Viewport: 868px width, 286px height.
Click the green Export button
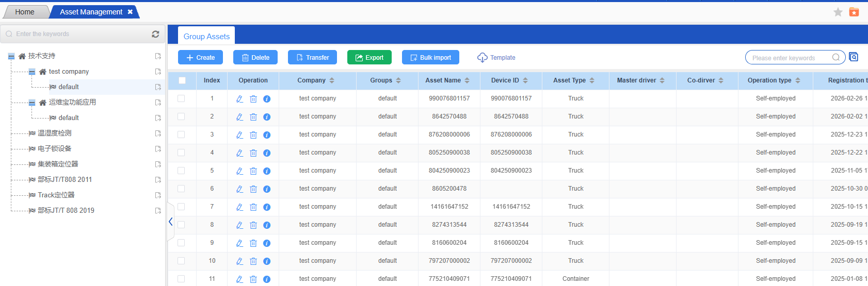[x=369, y=58]
